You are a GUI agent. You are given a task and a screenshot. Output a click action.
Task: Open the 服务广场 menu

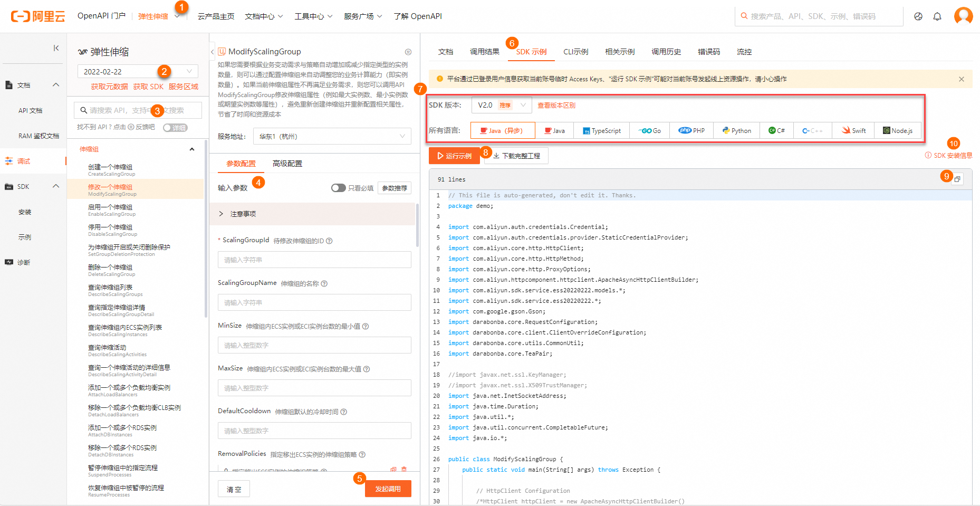pyautogui.click(x=363, y=16)
